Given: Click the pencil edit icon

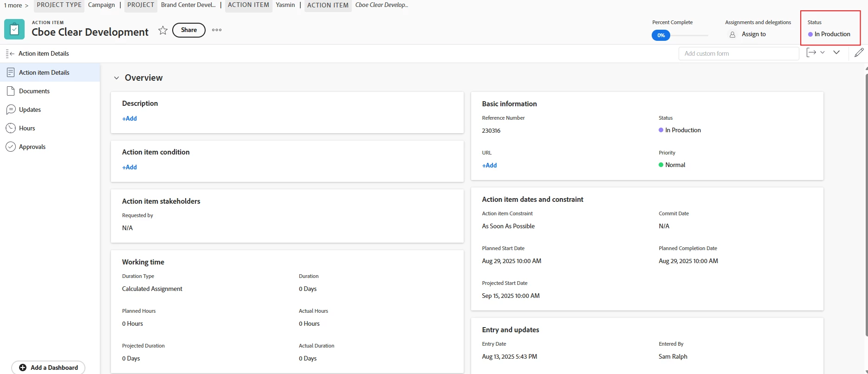Looking at the screenshot, I should point(859,52).
